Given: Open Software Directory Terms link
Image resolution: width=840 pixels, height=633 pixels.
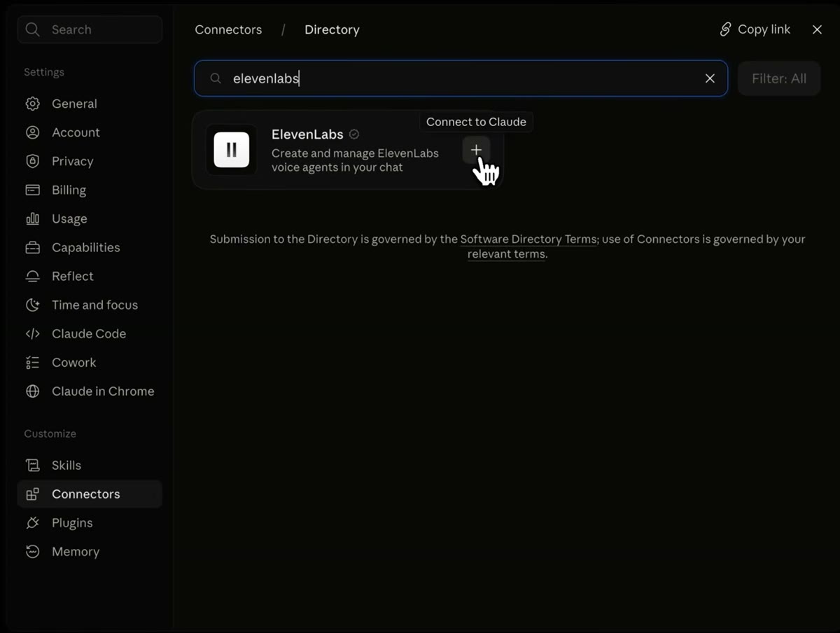Looking at the screenshot, I should point(528,239).
